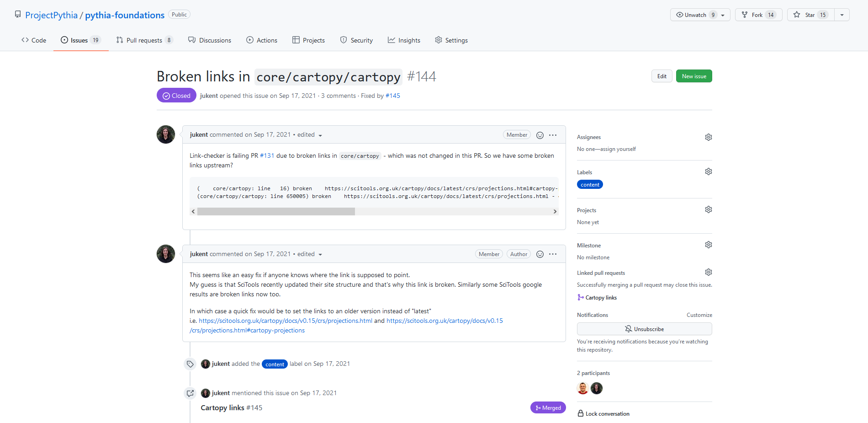Switch to the Pull requests tab
The image size is (868, 423).
(x=144, y=40)
